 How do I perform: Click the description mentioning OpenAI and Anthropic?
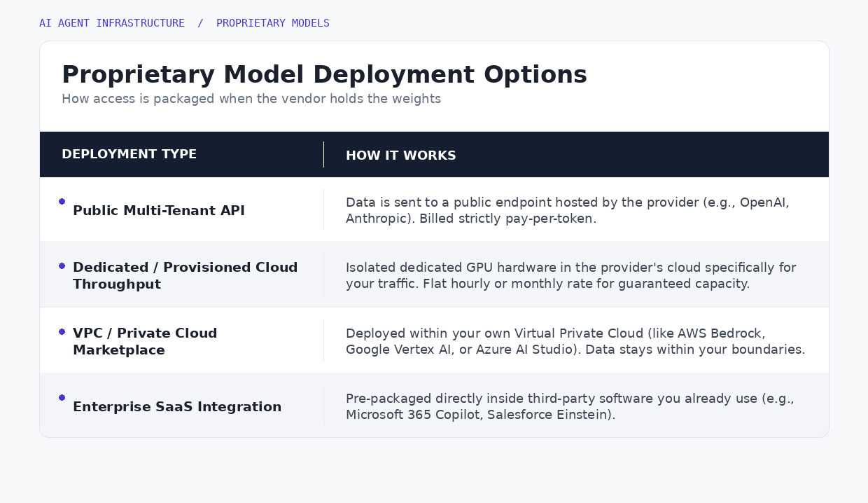click(x=568, y=210)
